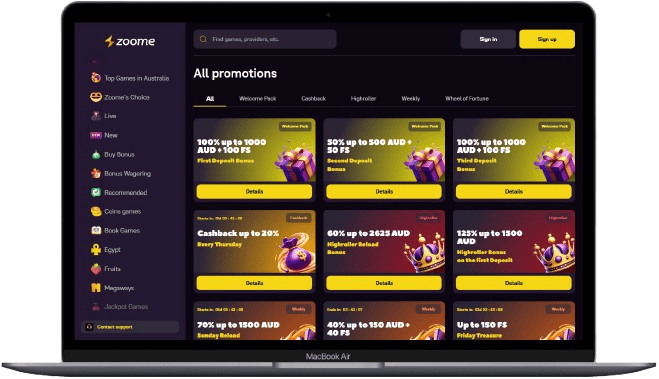Click the Megaways sidebar icon
Screen dimensions: 659x379
(96, 288)
